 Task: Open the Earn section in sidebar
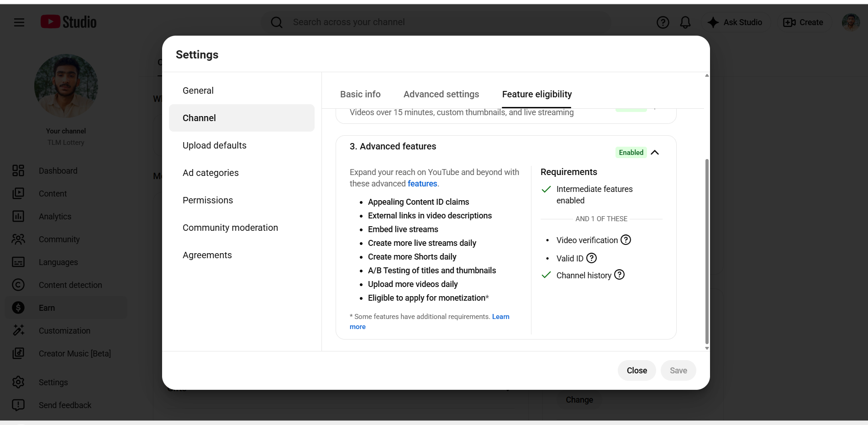coord(66,308)
